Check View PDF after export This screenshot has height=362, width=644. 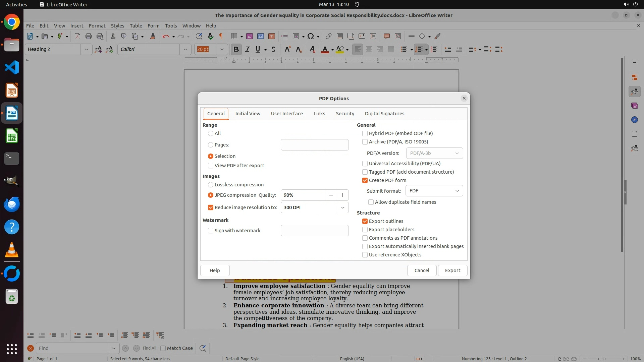point(211,166)
